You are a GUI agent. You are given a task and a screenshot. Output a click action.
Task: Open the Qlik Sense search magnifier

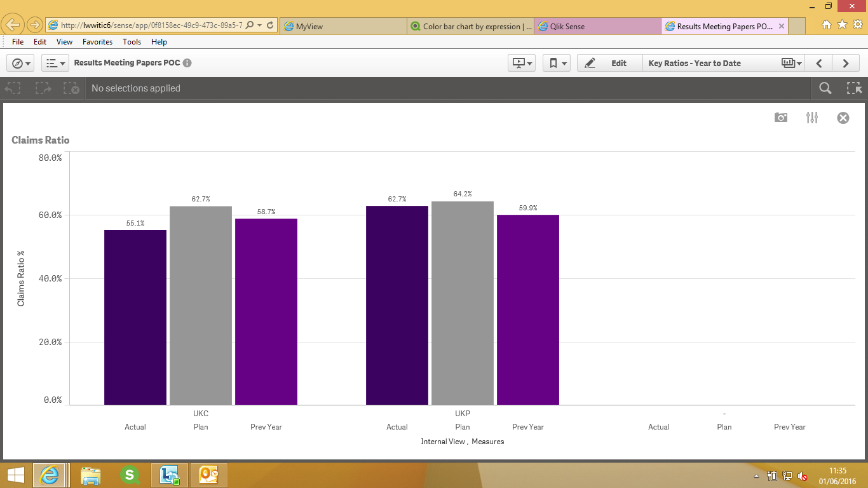(825, 88)
